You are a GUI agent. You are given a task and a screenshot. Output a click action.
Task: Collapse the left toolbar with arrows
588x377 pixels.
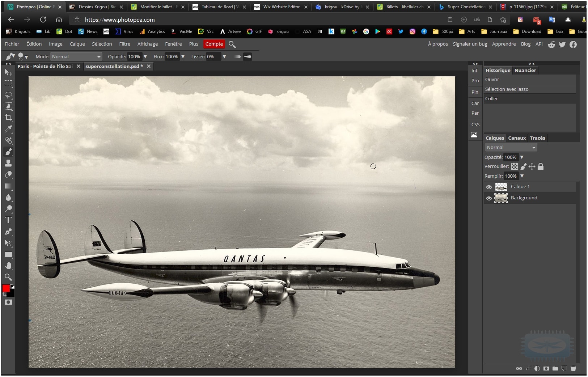coord(8,64)
